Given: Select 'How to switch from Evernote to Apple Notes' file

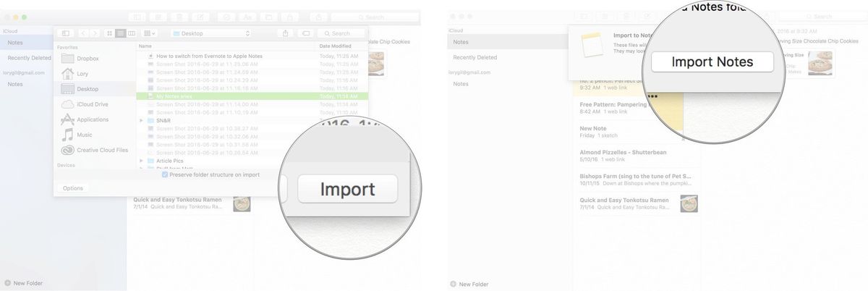Looking at the screenshot, I should (252, 55).
